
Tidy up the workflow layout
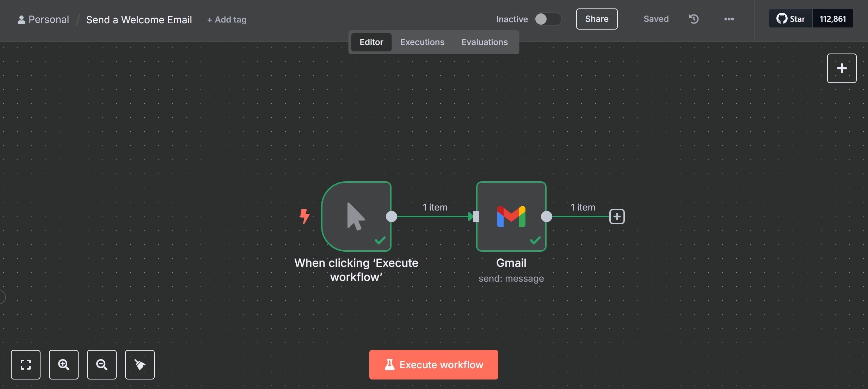[x=140, y=365]
